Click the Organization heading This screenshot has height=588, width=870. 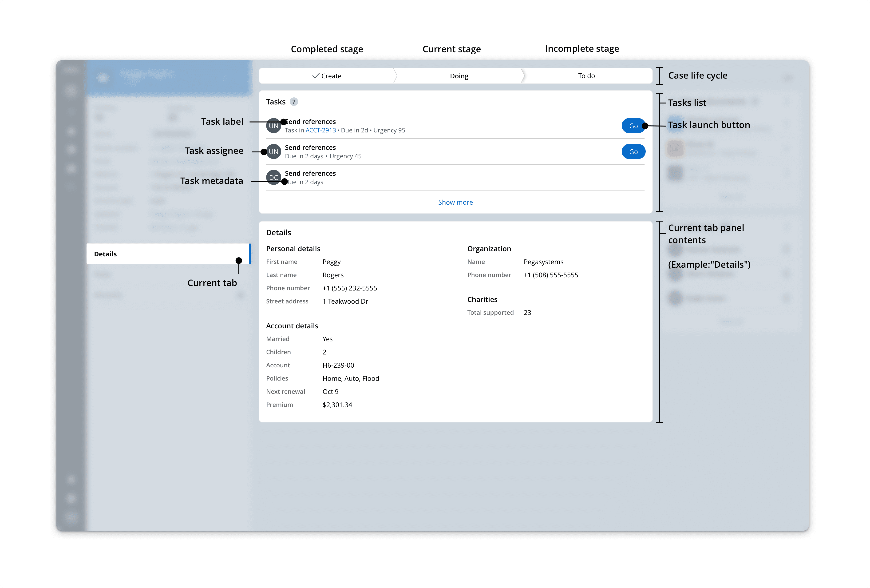point(489,249)
